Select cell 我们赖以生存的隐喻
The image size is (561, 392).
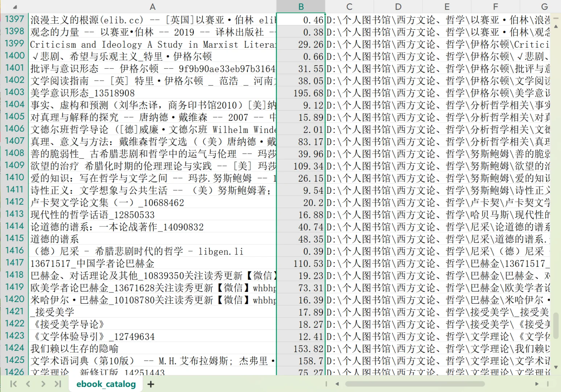click(x=152, y=348)
